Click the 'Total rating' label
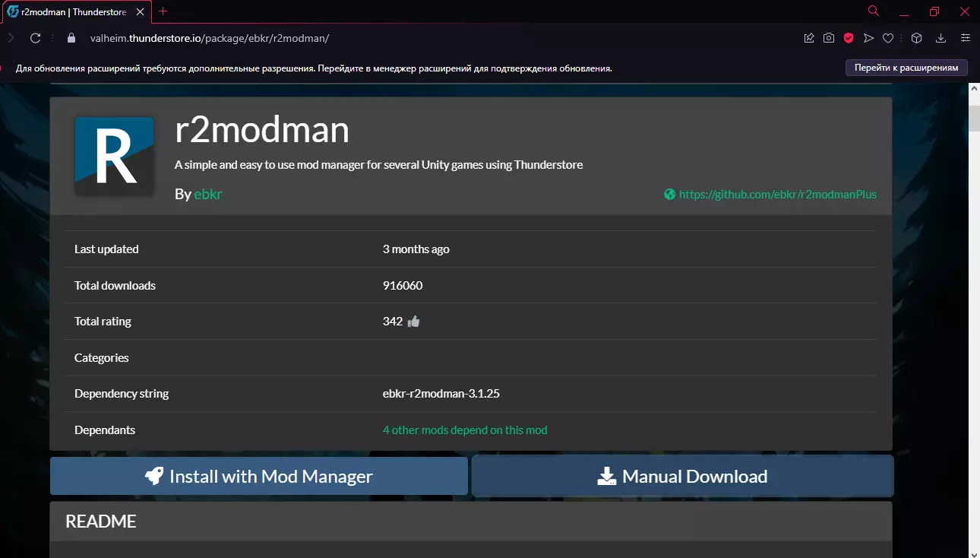This screenshot has height=558, width=980. 103,322
